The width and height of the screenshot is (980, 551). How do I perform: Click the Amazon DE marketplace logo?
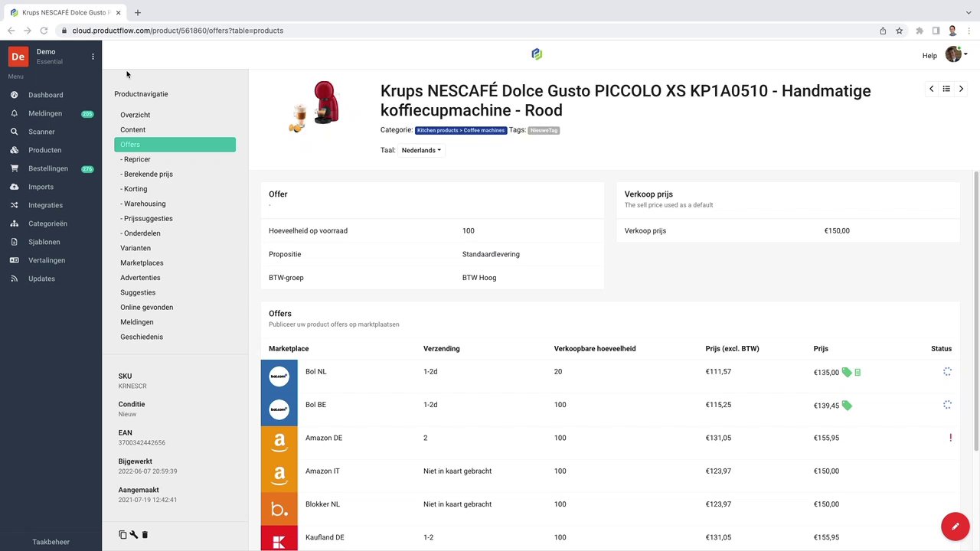click(279, 442)
